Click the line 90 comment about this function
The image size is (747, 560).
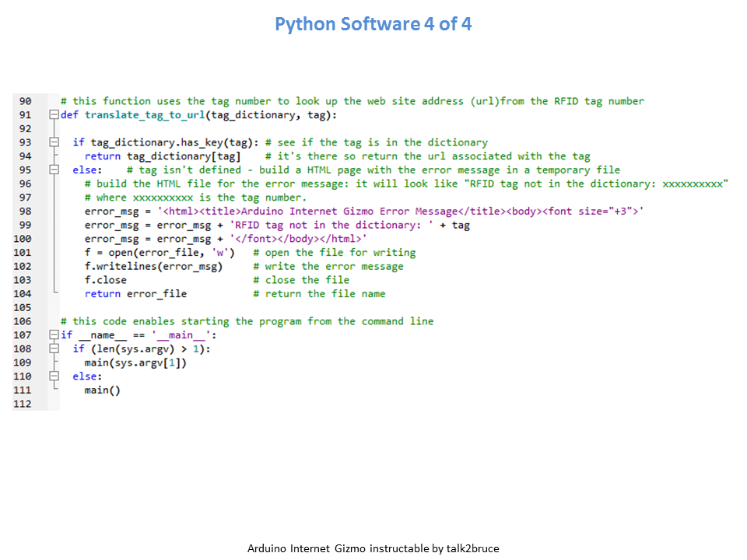(352, 101)
